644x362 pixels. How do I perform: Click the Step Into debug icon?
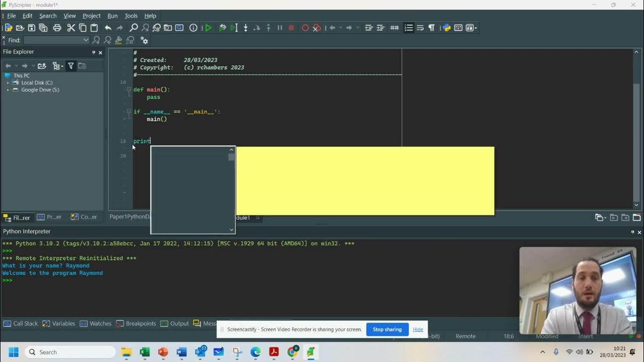(x=246, y=28)
